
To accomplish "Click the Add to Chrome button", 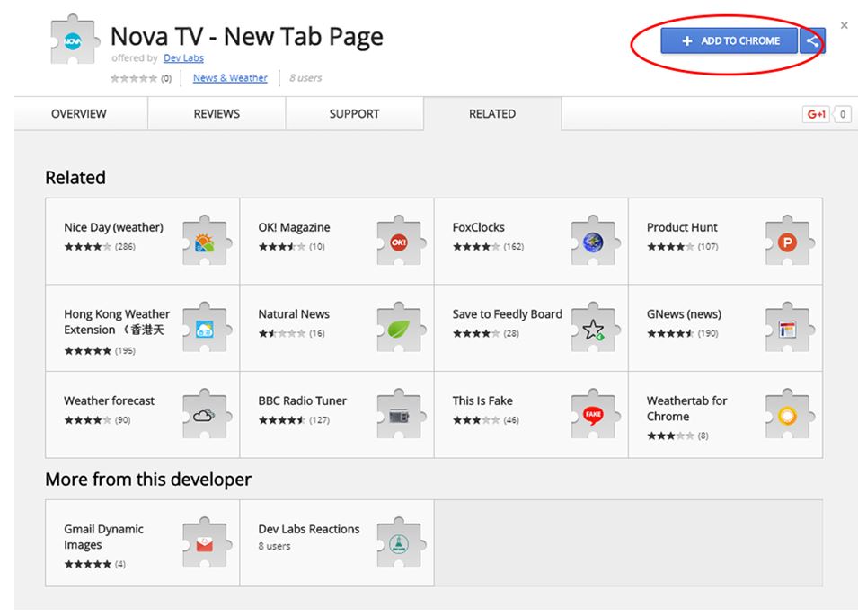I will click(729, 41).
